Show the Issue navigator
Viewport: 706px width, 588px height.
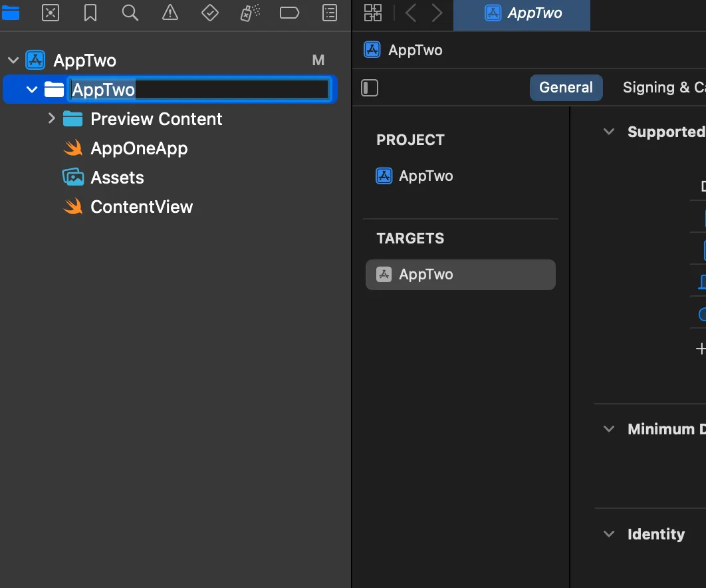click(x=170, y=12)
